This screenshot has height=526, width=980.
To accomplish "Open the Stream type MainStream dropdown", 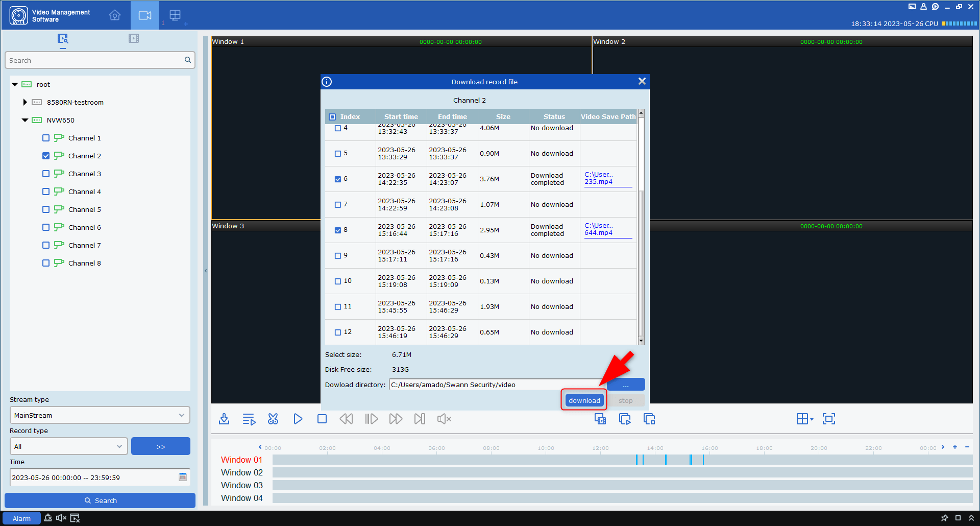I will [100, 415].
